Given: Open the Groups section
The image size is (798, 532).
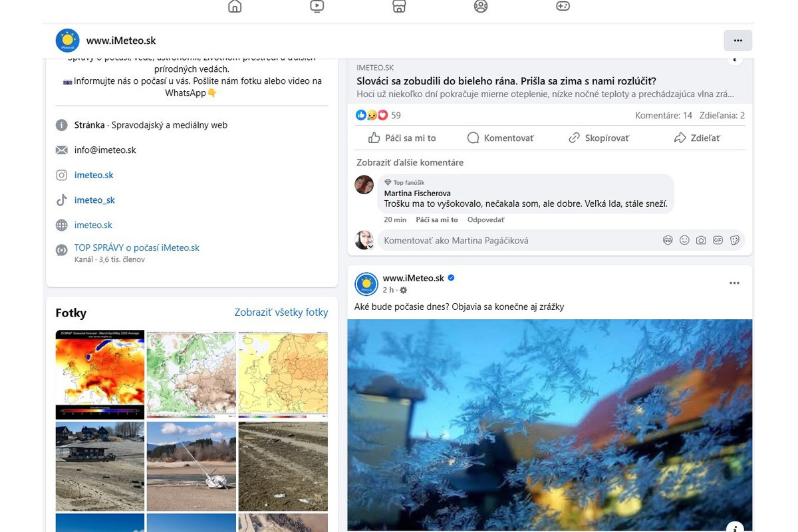Looking at the screenshot, I should (x=480, y=7).
